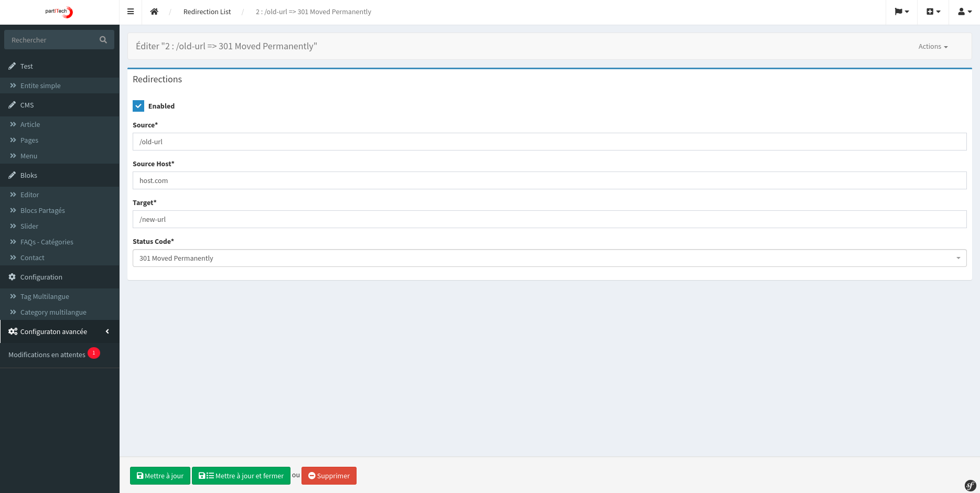Select the FAQs - Catégories sidebar link

[47, 242]
